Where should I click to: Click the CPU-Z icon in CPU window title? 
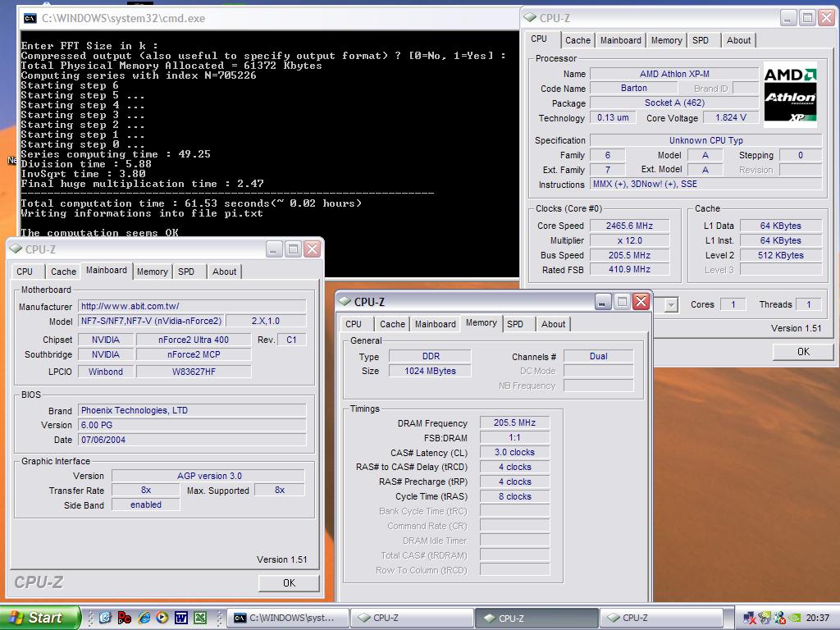click(x=530, y=18)
